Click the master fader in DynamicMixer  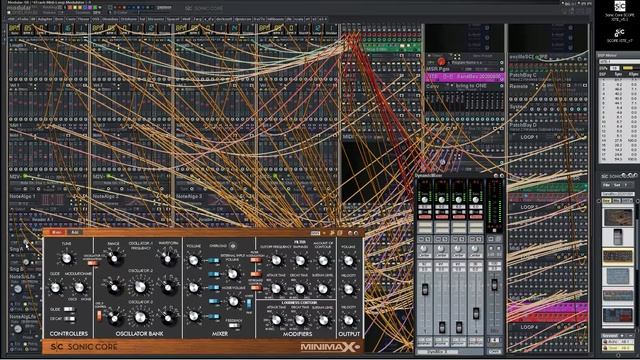point(494,284)
